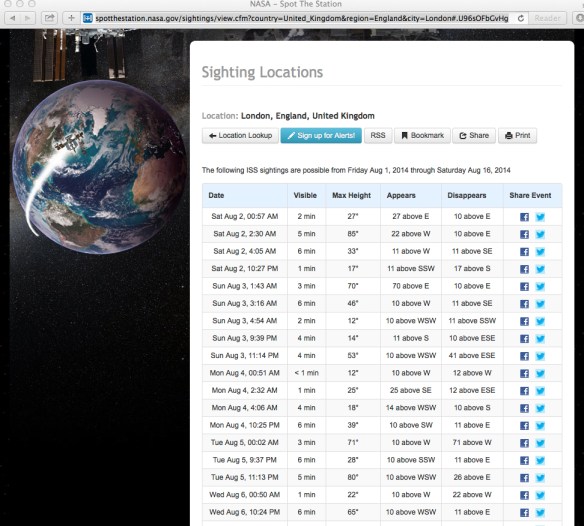This screenshot has width=584, height=526.
Task: Click the 41 above ESE cell
Action: click(472, 356)
